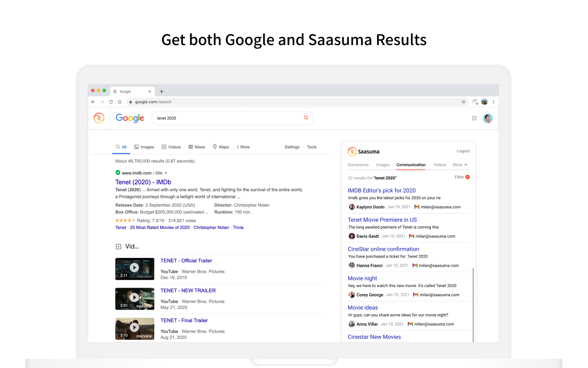588x368 pixels.
Task: Click Kaylynn Donin's avatar
Action: coord(352,207)
